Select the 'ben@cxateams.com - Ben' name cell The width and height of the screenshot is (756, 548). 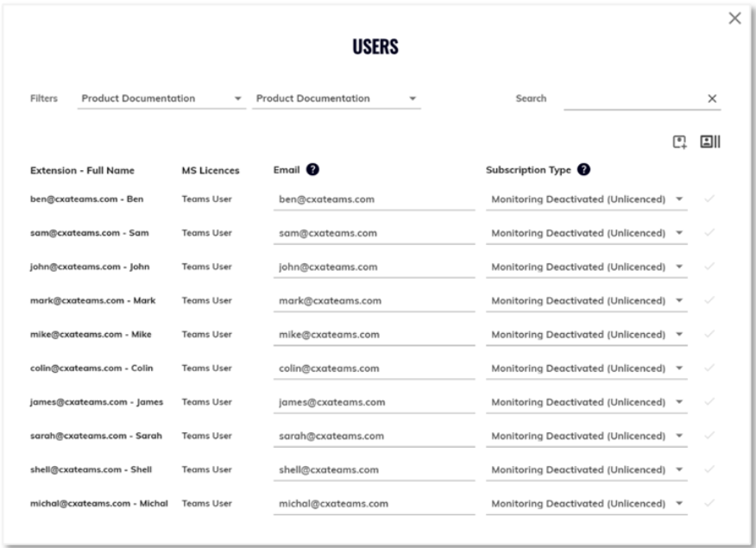pos(87,199)
